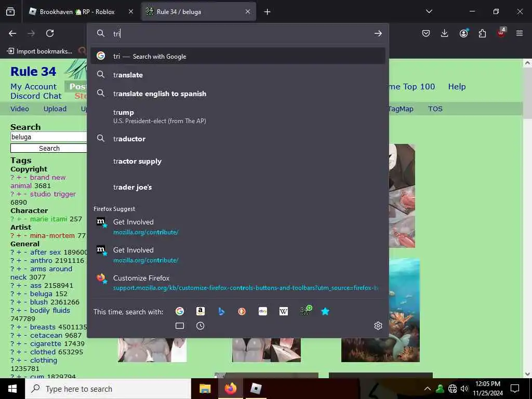
Task: Pick the 'trader joe's' suggestion
Action: point(238,187)
